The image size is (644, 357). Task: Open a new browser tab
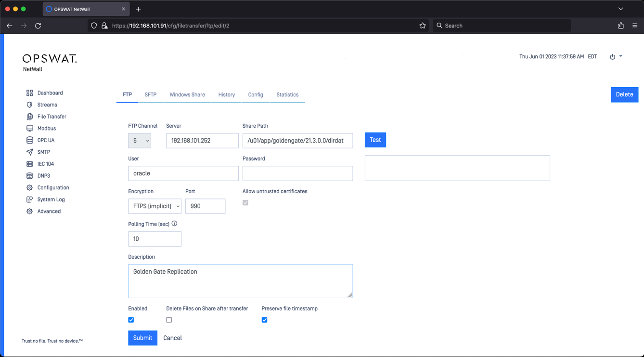tap(138, 9)
